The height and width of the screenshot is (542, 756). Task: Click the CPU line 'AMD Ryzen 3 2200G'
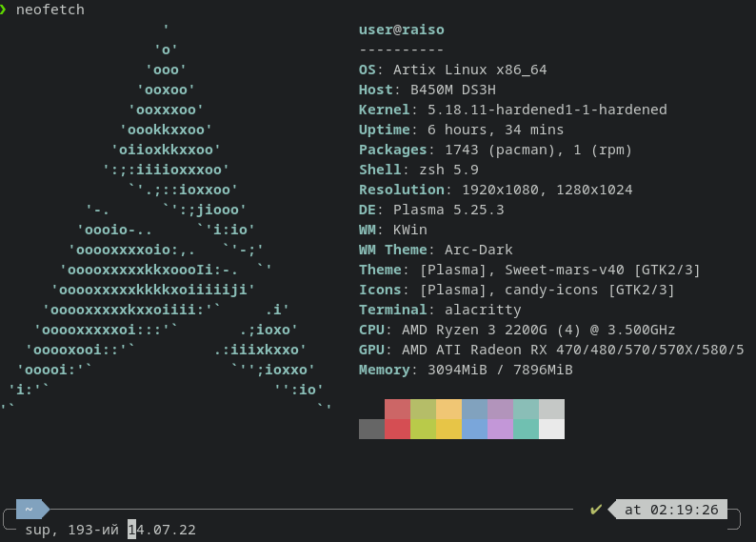pos(517,330)
